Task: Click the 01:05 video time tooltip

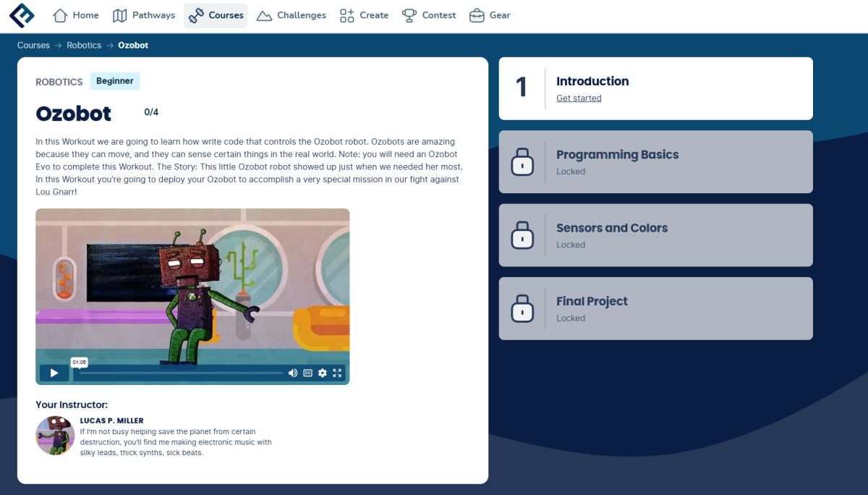Action: tap(79, 362)
